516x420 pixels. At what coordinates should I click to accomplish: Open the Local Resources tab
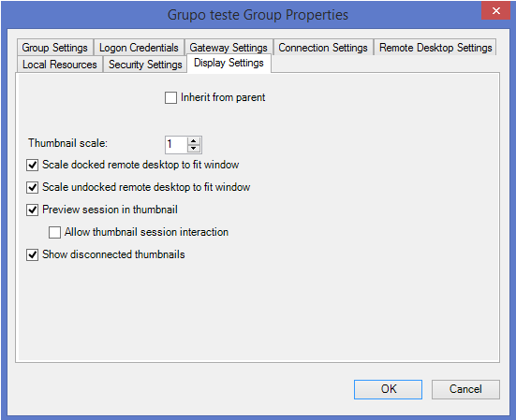pyautogui.click(x=60, y=65)
